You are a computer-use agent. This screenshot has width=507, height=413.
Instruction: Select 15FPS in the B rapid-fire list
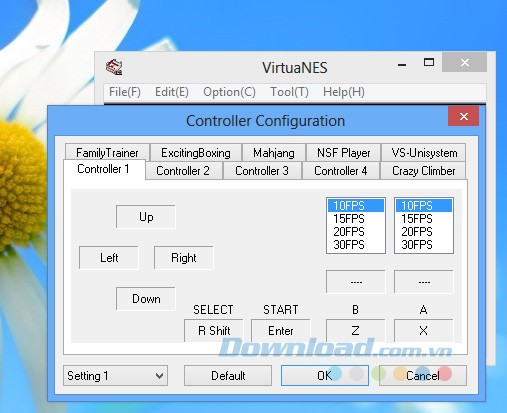pyautogui.click(x=356, y=219)
